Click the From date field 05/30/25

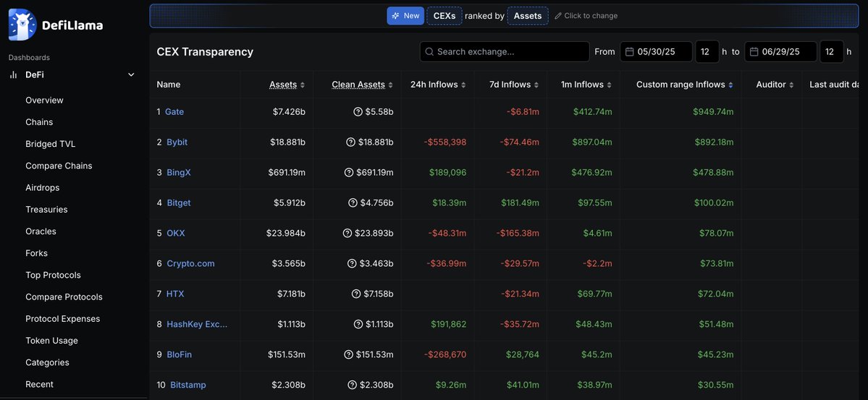[656, 51]
